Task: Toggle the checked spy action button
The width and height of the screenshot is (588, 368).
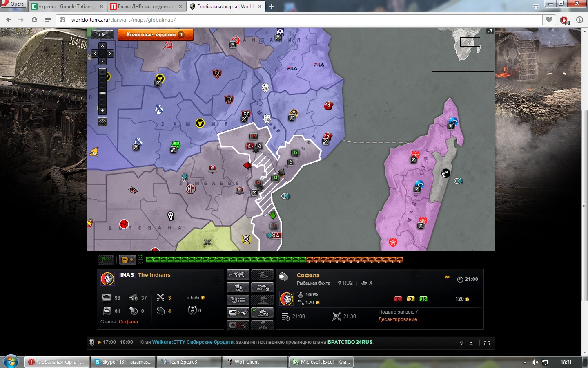Action: 262,313
